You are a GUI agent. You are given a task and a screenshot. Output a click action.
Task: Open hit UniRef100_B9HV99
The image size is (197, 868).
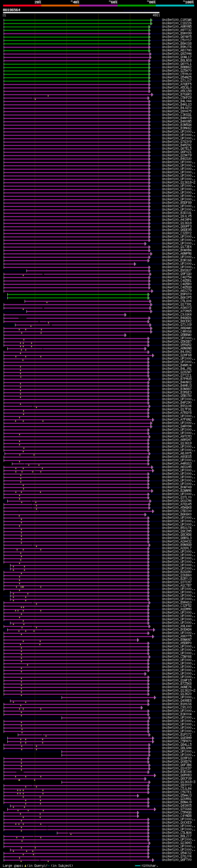[177, 33]
